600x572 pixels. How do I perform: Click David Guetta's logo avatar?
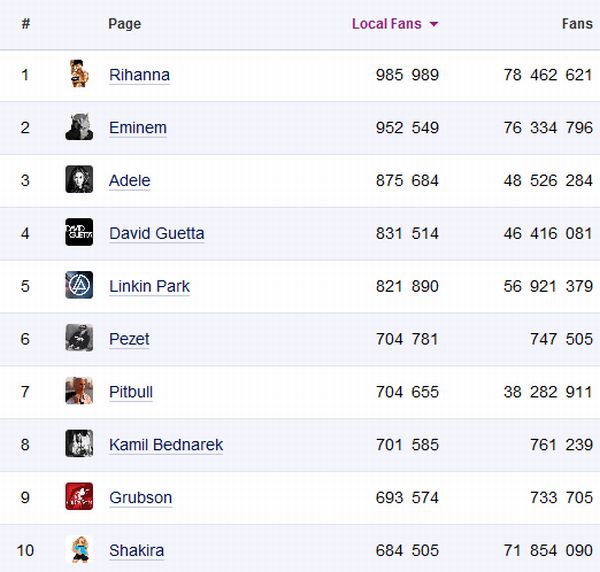[x=79, y=233]
